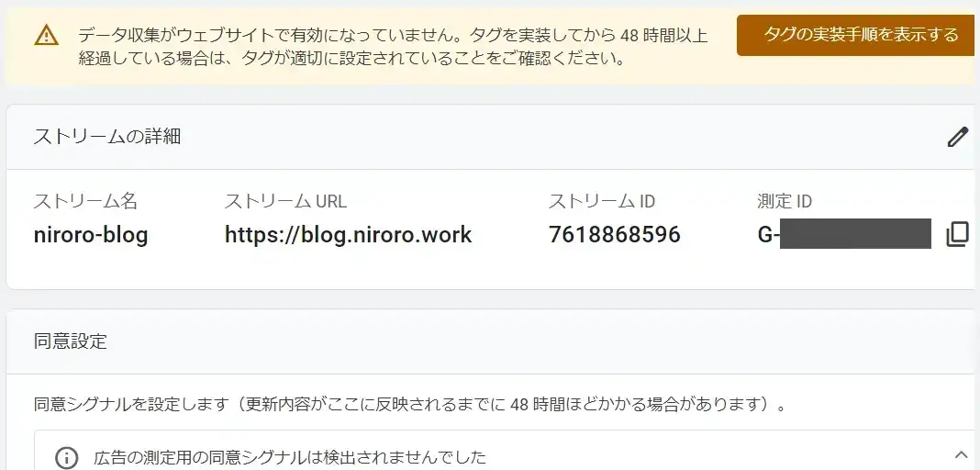
Task: Click the 同意シグナルを設定します description text
Action: click(410, 404)
